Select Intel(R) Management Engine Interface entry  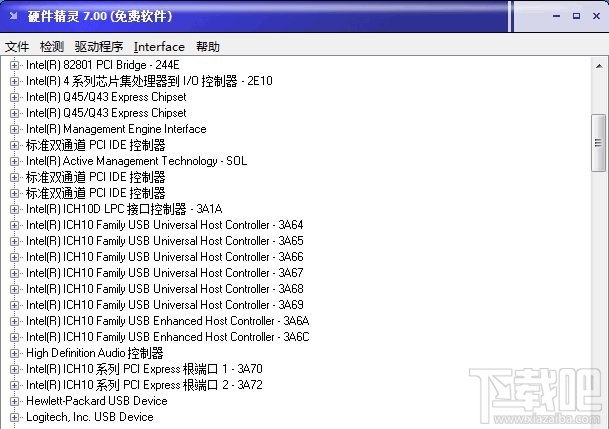point(116,129)
